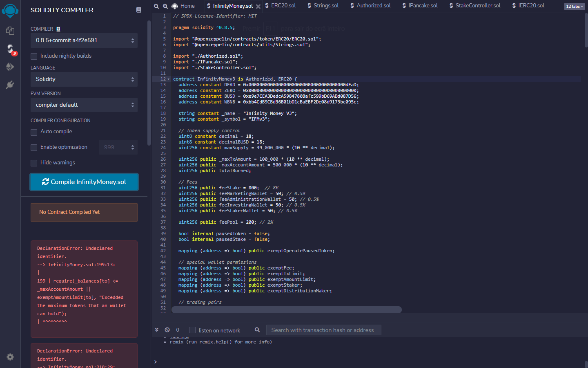Click the Compile InfinityMoney.sol button
This screenshot has height=368, width=588.
84,182
